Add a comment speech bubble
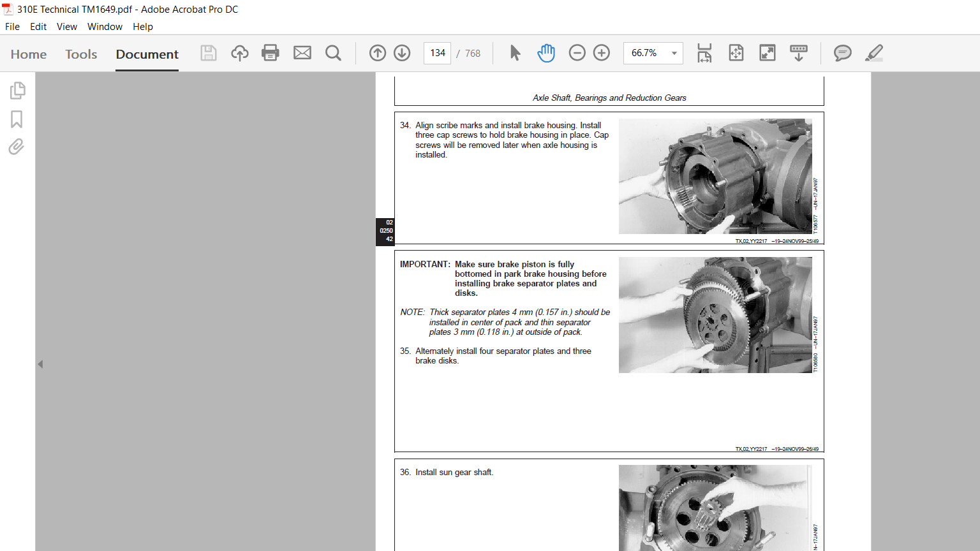This screenshot has height=551, width=980. (x=843, y=53)
